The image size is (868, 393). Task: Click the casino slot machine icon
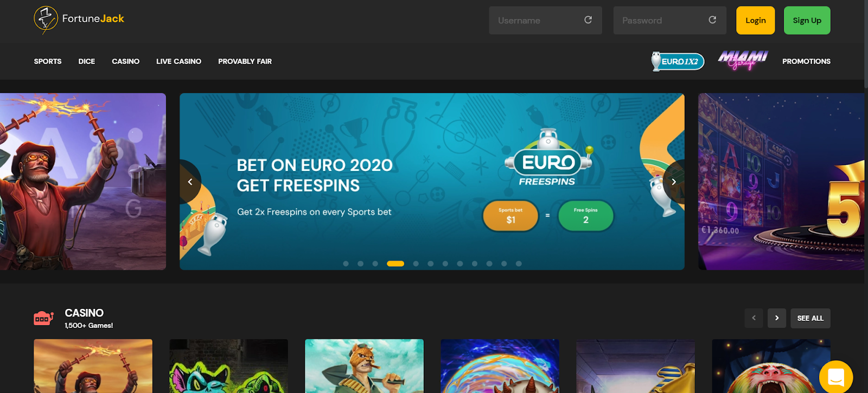(x=43, y=318)
